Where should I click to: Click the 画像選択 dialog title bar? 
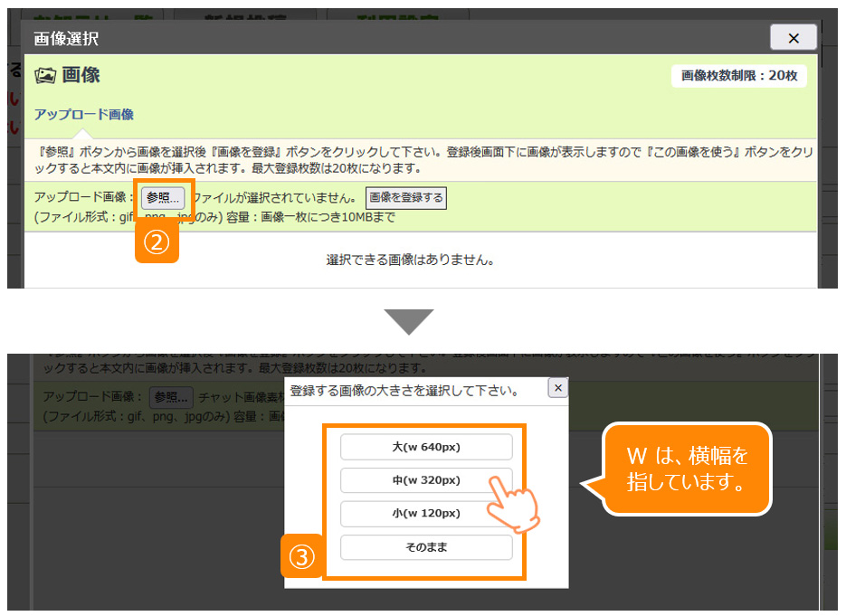[x=362, y=38]
